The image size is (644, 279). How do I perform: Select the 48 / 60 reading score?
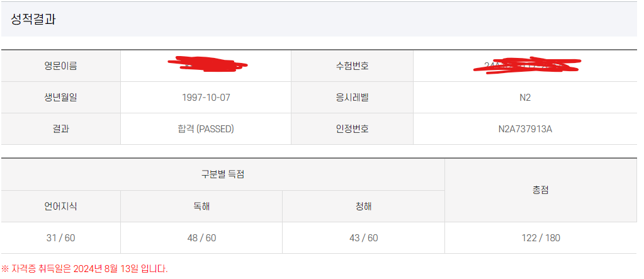click(201, 238)
